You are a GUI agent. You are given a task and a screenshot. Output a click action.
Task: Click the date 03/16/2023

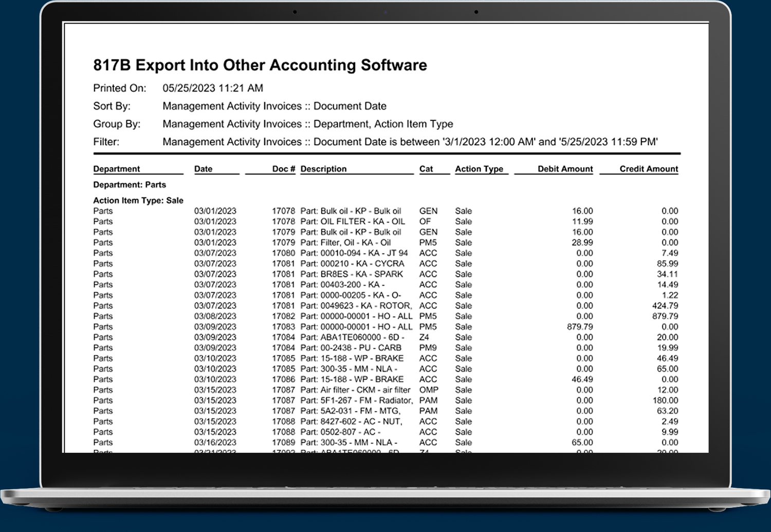click(x=215, y=443)
